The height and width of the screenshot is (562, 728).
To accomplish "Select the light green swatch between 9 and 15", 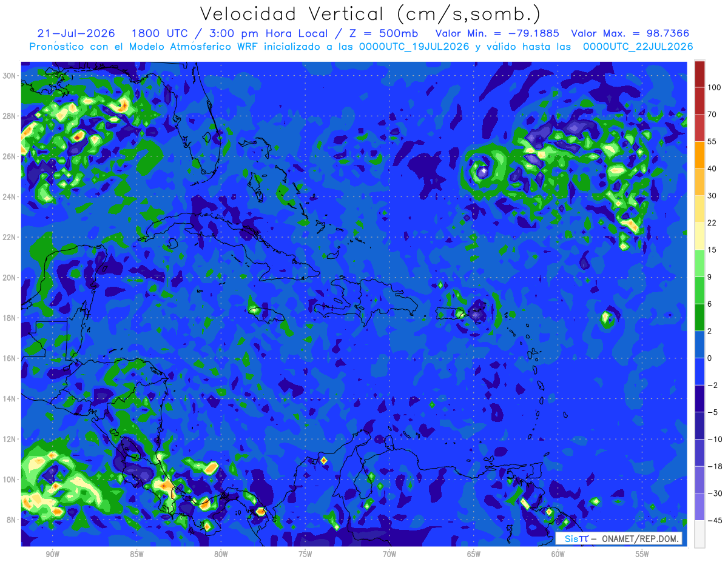I will coord(699,263).
